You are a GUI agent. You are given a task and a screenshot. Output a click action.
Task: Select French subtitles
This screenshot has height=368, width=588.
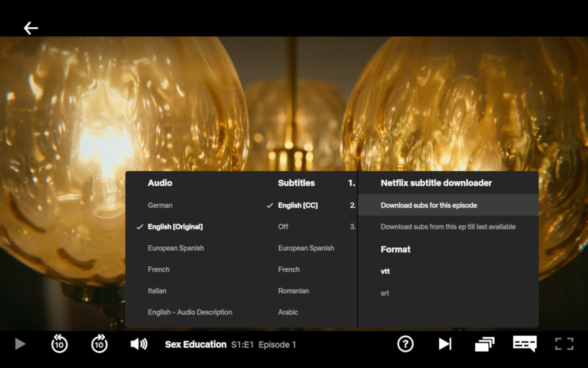click(x=289, y=270)
